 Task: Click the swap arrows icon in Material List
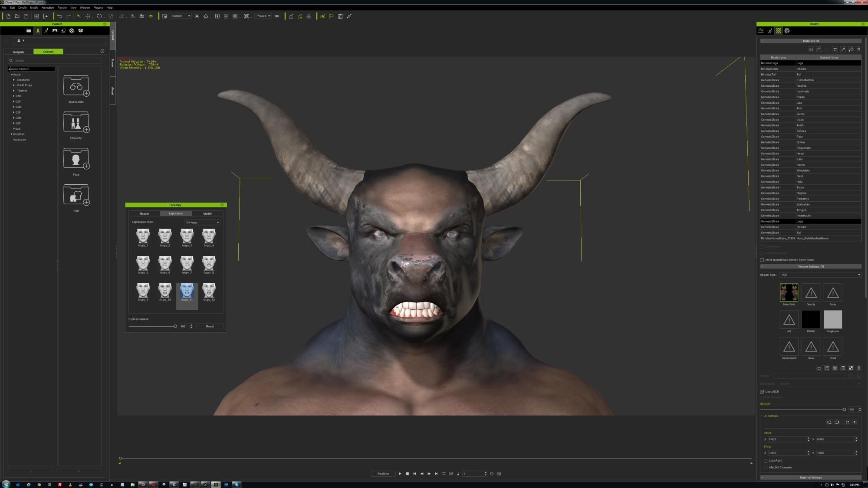point(835,49)
